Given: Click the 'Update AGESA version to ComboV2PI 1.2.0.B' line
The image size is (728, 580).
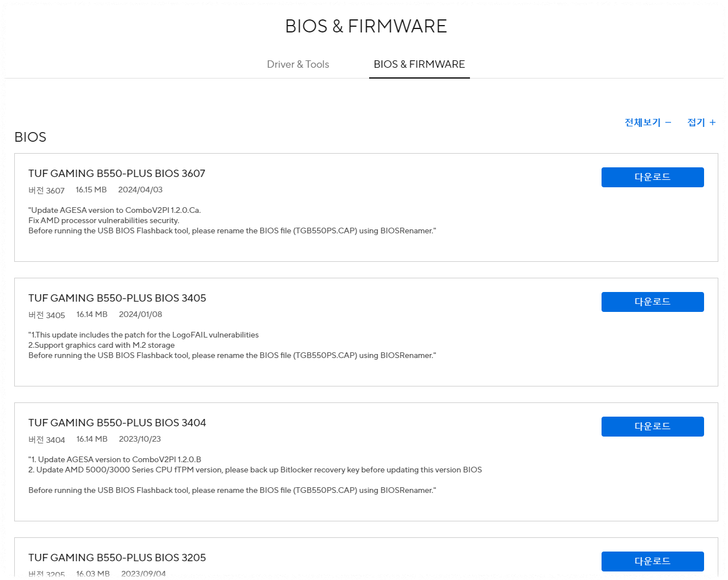Looking at the screenshot, I should (114, 459).
